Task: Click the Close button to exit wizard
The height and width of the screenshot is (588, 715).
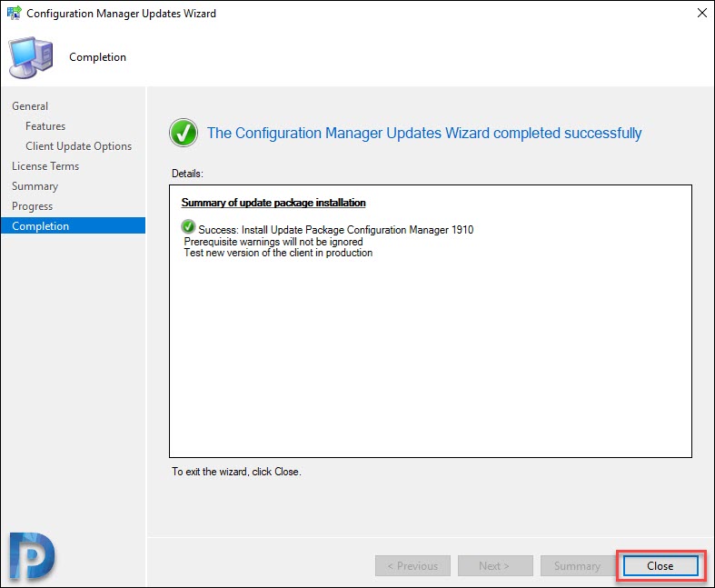Action: click(x=660, y=565)
